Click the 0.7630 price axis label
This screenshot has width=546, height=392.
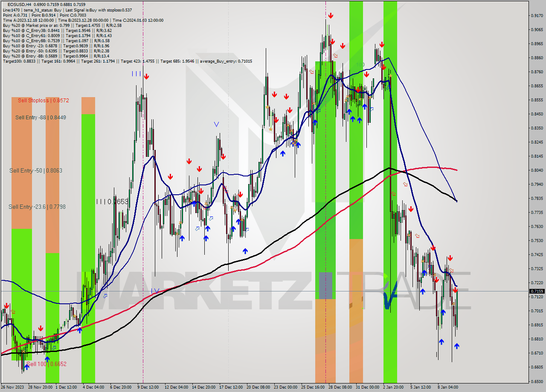point(537,227)
